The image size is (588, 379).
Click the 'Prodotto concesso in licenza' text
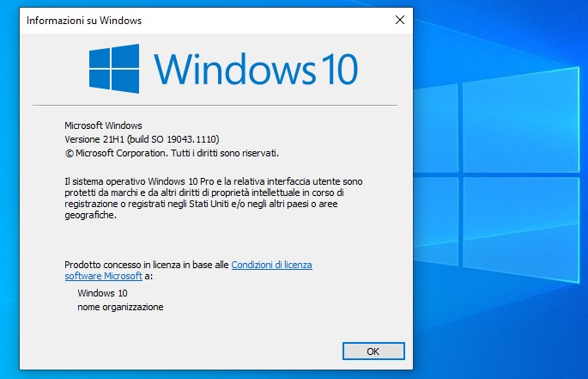pyautogui.click(x=147, y=265)
